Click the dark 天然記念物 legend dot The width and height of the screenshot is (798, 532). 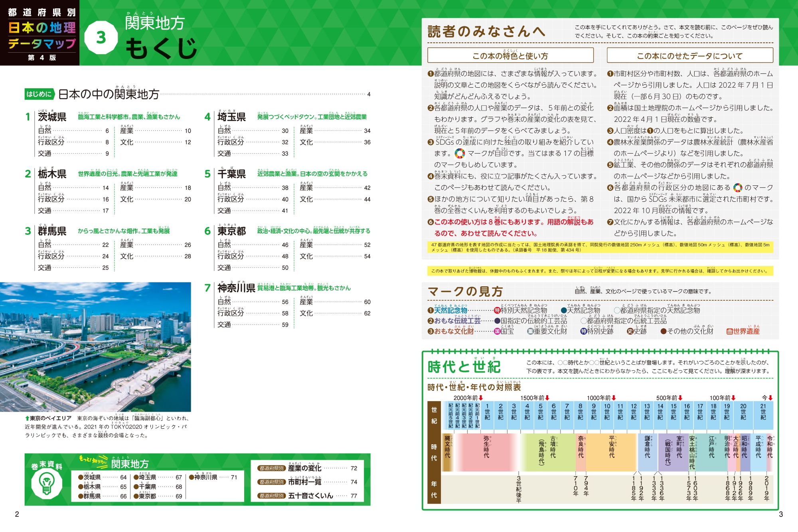[x=564, y=310]
